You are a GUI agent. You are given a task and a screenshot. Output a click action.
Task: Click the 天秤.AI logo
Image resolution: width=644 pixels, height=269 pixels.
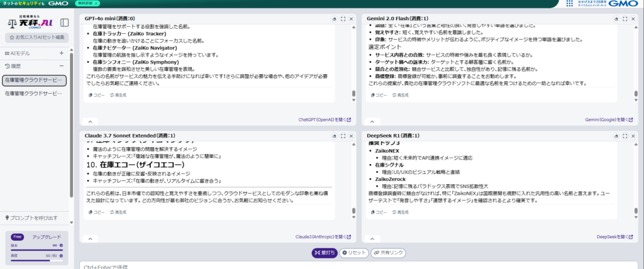(x=31, y=23)
